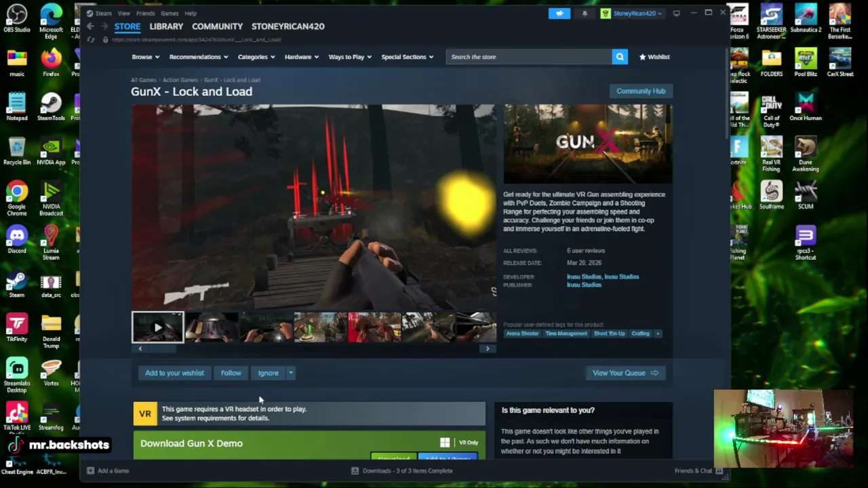868x488 pixels.
Task: Switch to the LIBRARY tab
Action: click(x=166, y=26)
